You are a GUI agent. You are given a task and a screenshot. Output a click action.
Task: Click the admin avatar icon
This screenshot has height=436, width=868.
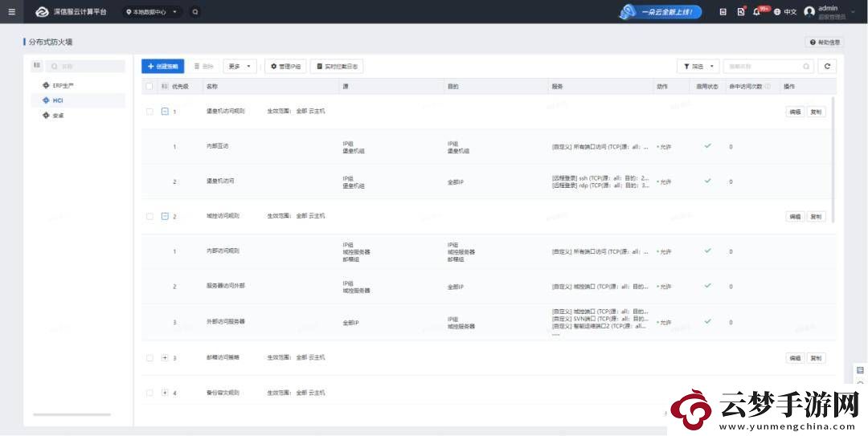tap(809, 11)
